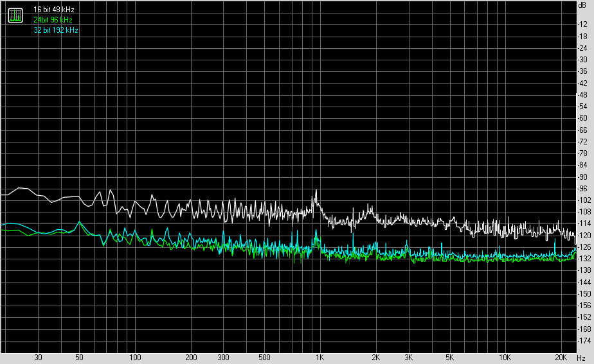Click the -96 dB axis label
594x364 pixels.
[584, 188]
